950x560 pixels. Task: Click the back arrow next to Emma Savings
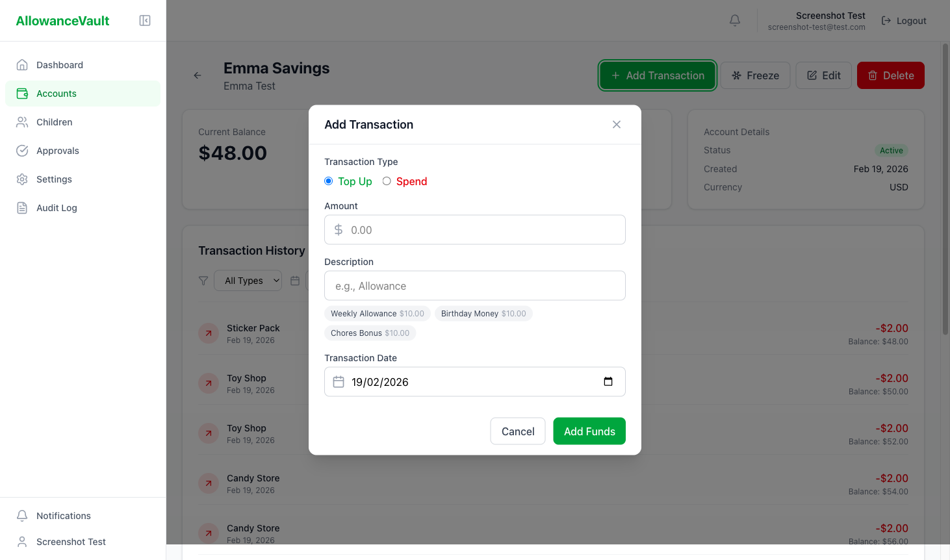[x=197, y=75]
